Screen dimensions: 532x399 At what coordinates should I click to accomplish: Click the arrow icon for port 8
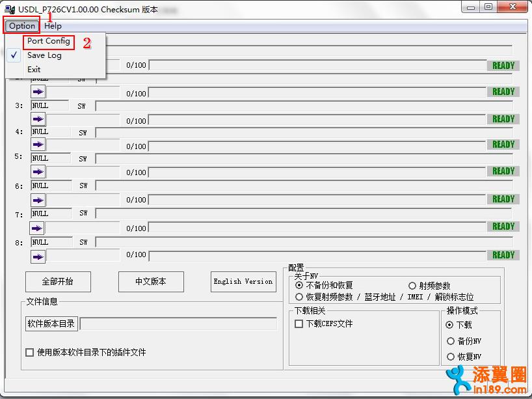pyautogui.click(x=38, y=256)
